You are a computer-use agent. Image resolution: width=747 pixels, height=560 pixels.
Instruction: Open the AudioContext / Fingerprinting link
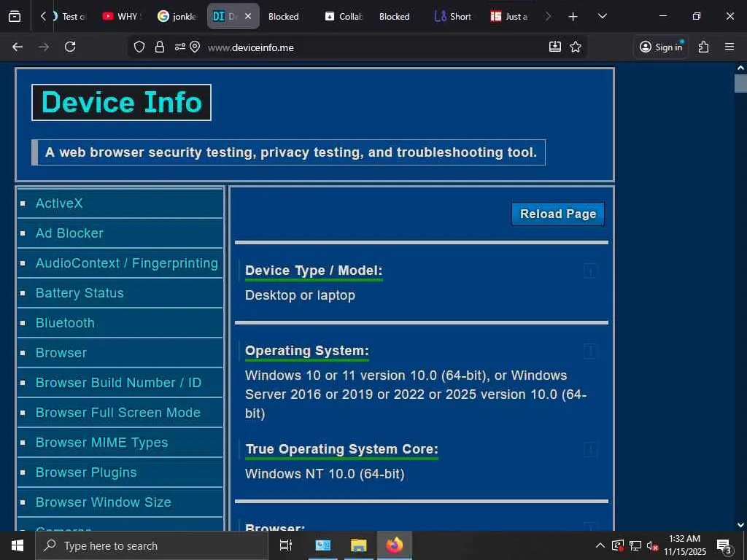(126, 263)
